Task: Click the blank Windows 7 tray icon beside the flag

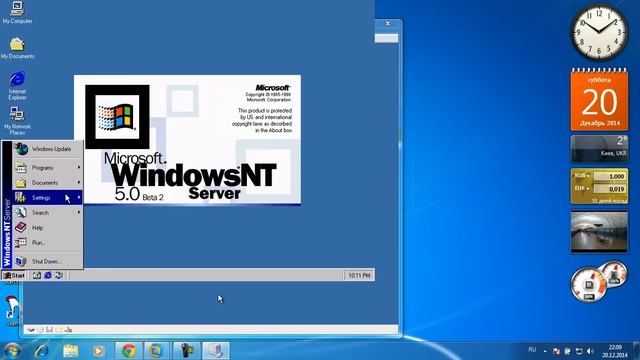Action: 567,351
